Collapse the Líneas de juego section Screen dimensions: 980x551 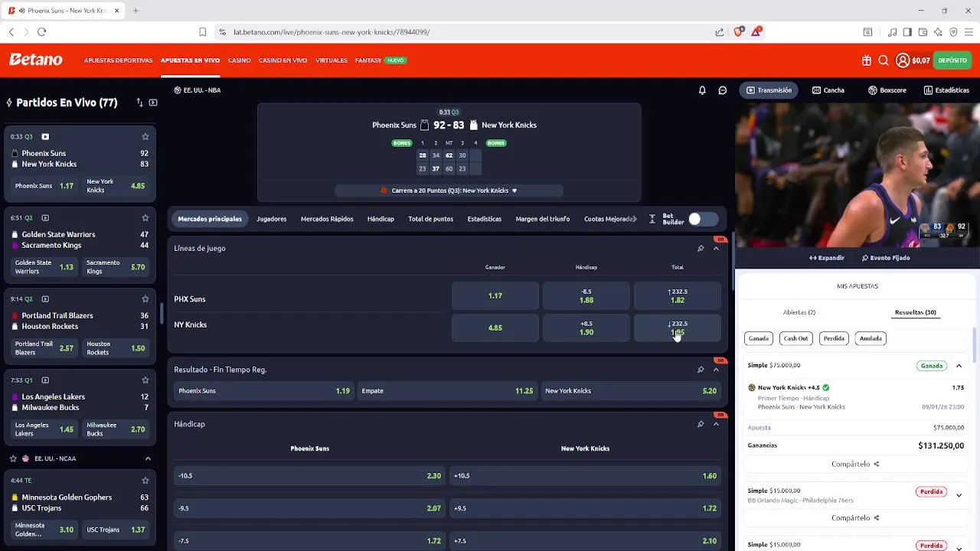pyautogui.click(x=716, y=248)
